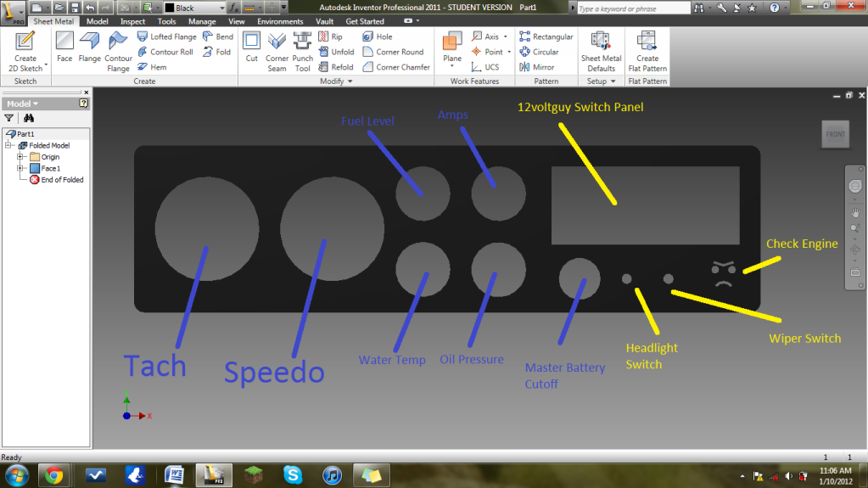Viewport: 868px width, 488px height.
Task: Click the Unfold tool
Action: (x=336, y=52)
